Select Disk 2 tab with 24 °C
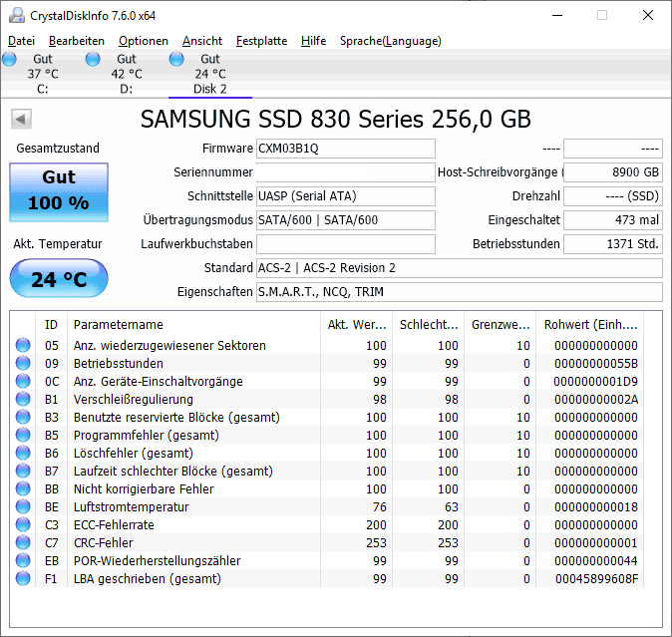The image size is (672, 637). point(210,74)
